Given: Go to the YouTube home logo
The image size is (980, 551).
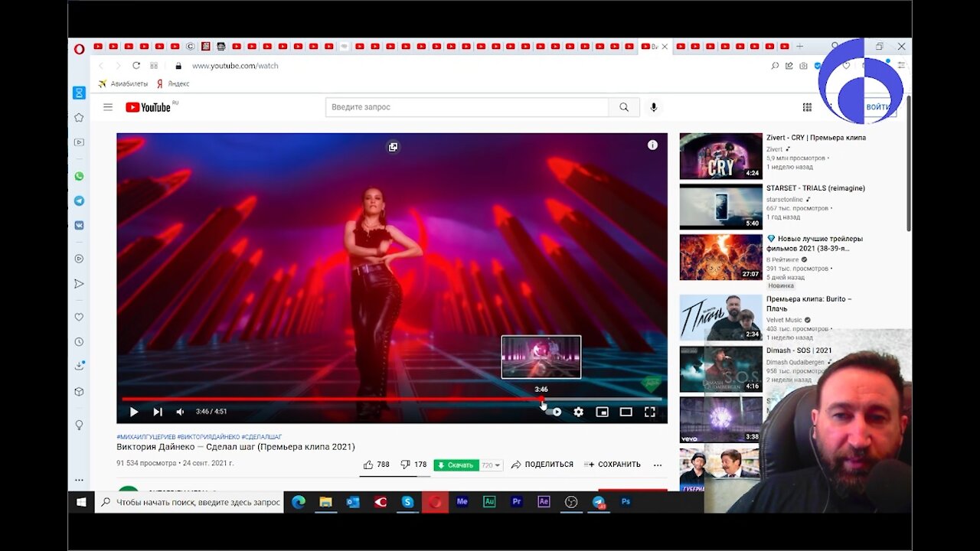Looking at the screenshot, I should point(149,107).
